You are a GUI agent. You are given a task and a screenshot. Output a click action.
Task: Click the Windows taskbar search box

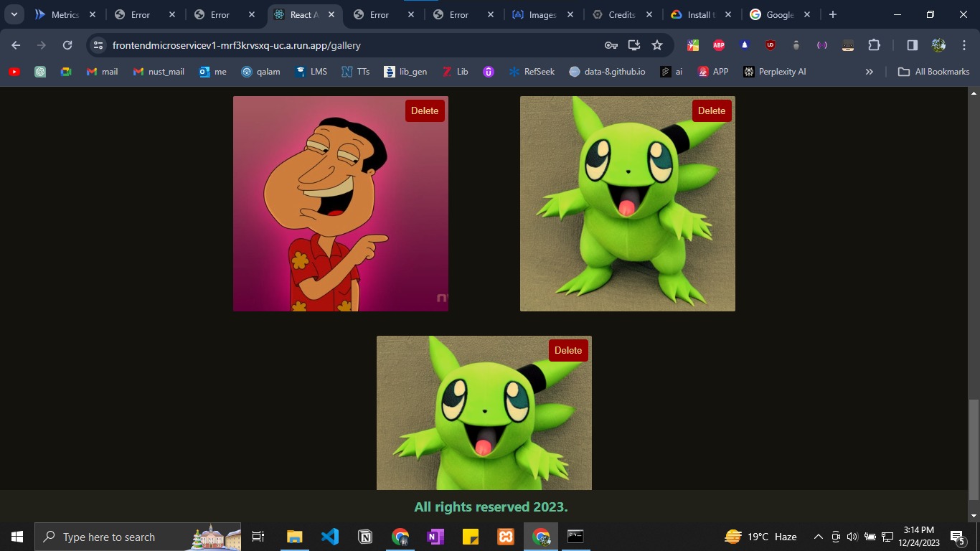point(138,537)
